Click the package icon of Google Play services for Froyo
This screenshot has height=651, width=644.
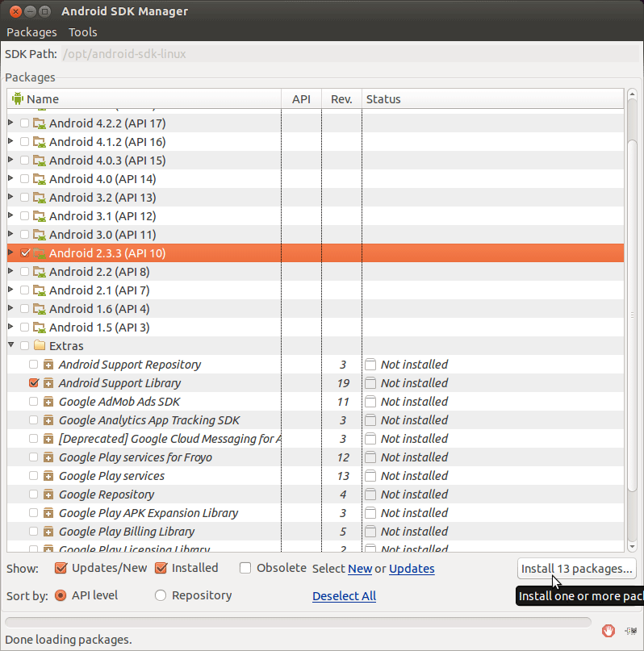48,457
